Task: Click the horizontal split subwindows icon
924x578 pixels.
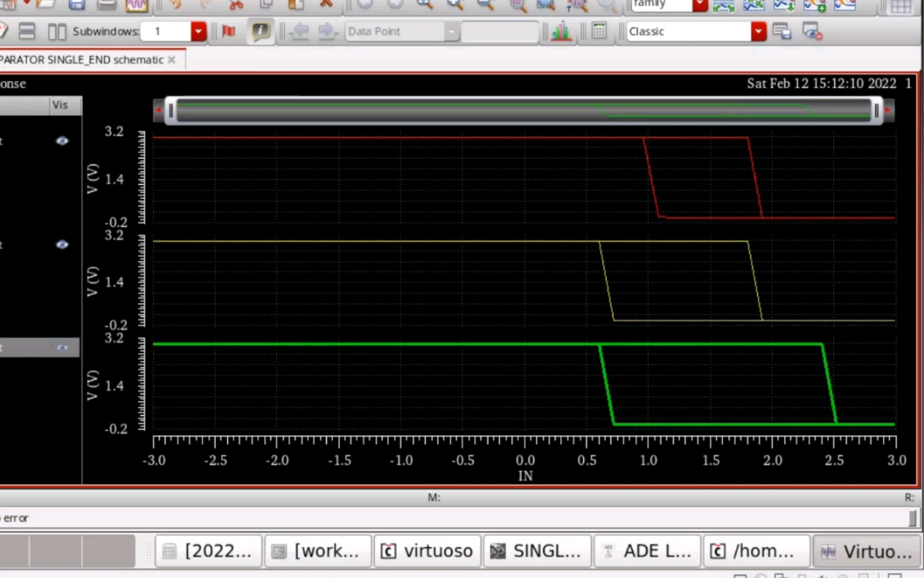Action: 27,31
